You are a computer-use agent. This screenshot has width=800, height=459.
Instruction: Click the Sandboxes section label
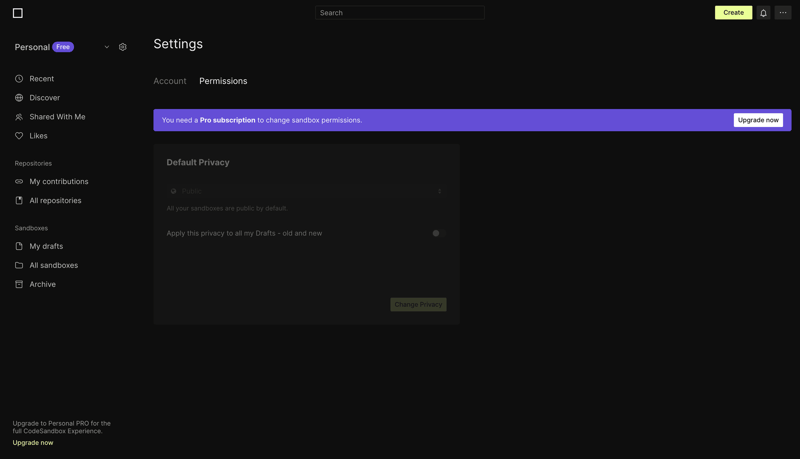tap(31, 228)
